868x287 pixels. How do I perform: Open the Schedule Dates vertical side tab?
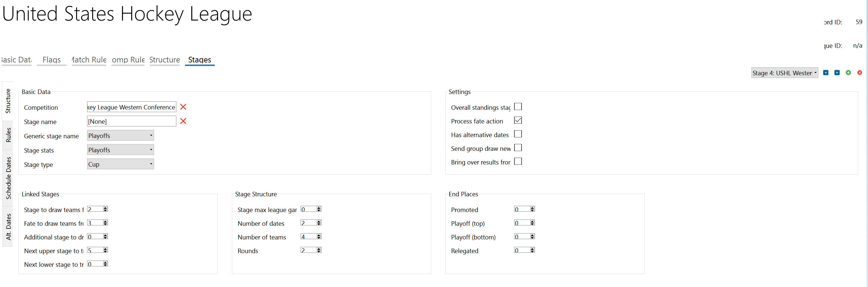[8, 178]
